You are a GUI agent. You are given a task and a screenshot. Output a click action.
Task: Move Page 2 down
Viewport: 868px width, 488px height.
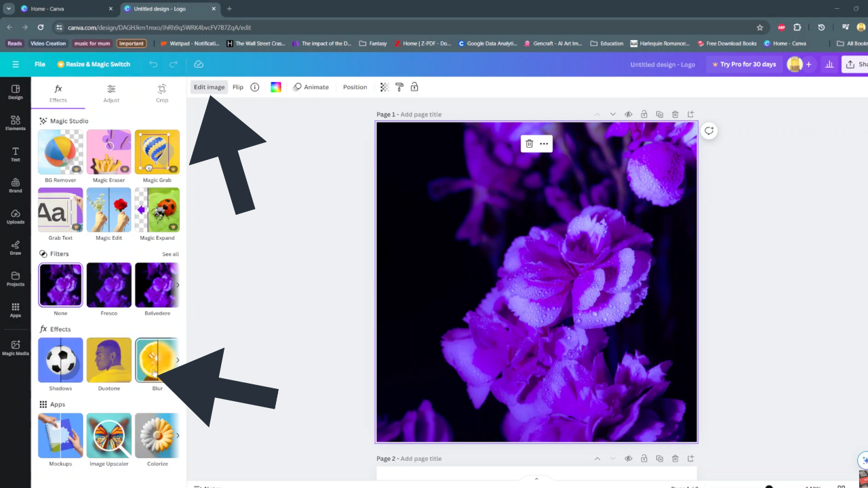613,459
